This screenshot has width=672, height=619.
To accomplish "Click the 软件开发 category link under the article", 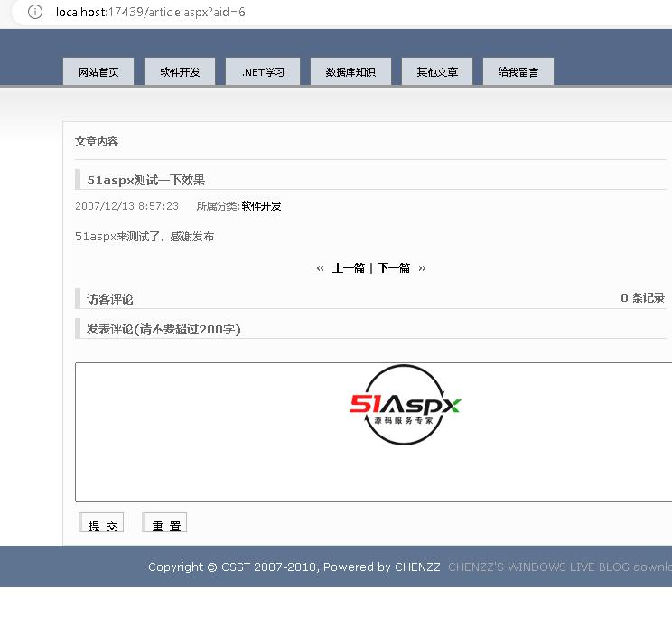I will tap(261, 206).
